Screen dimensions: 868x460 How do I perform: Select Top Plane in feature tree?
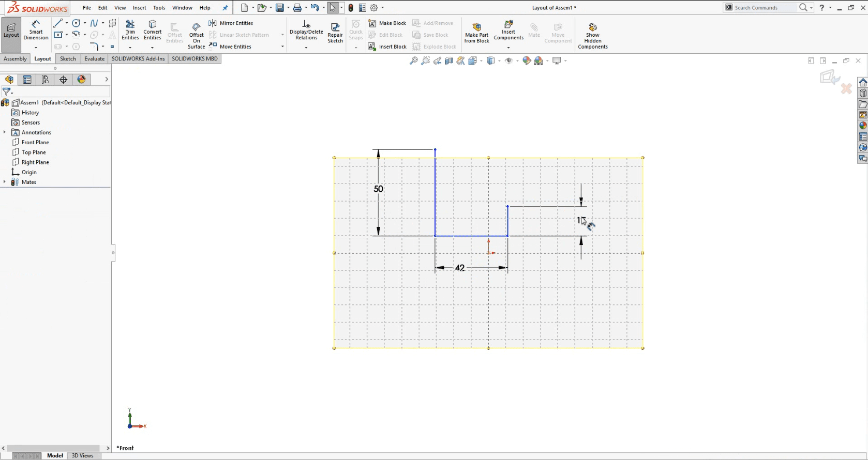(x=34, y=152)
